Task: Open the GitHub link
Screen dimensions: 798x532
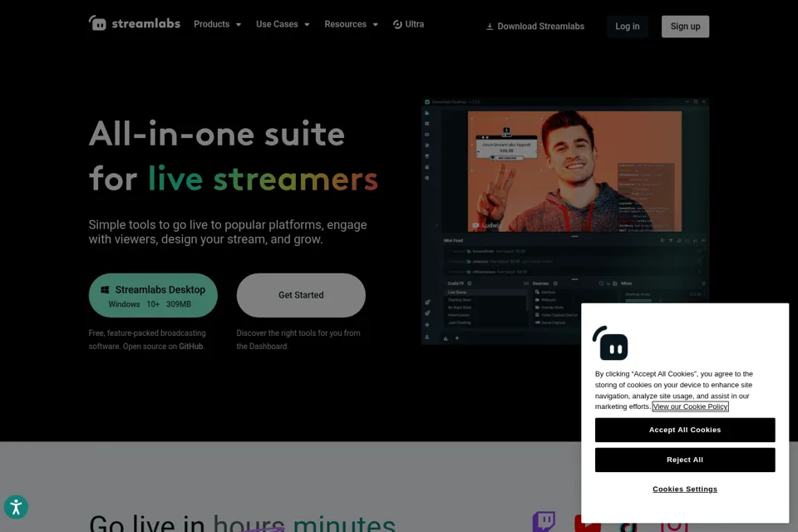Action: click(x=191, y=346)
